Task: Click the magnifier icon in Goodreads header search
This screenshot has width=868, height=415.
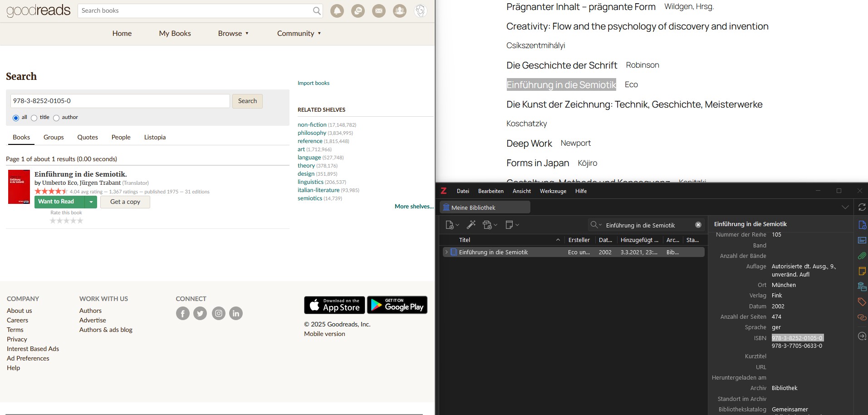Action: pyautogui.click(x=317, y=11)
